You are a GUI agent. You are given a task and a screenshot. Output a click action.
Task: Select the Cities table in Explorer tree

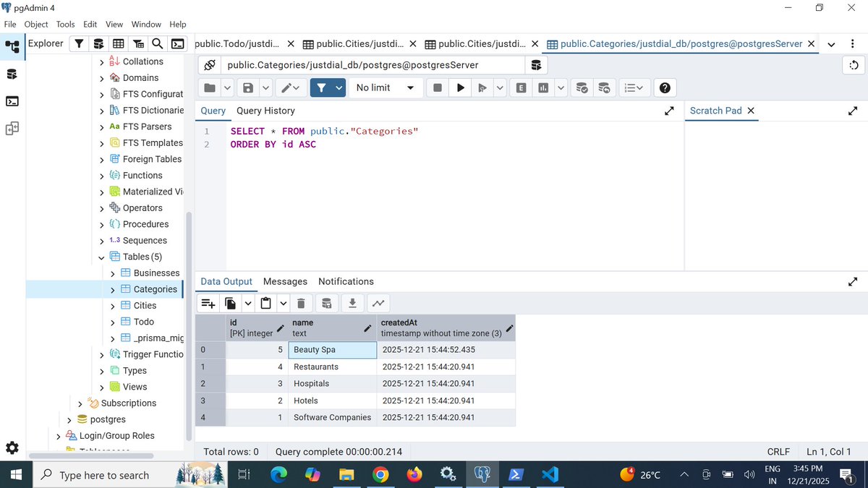tap(145, 306)
